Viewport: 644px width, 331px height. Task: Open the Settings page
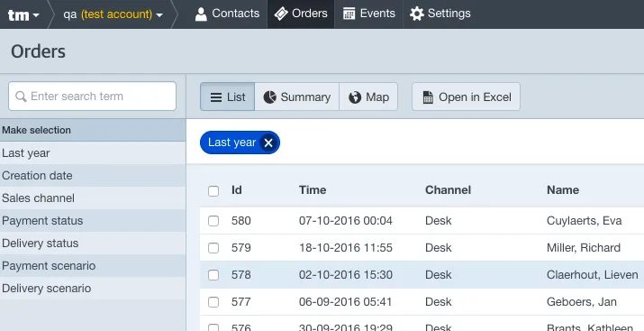[440, 14]
